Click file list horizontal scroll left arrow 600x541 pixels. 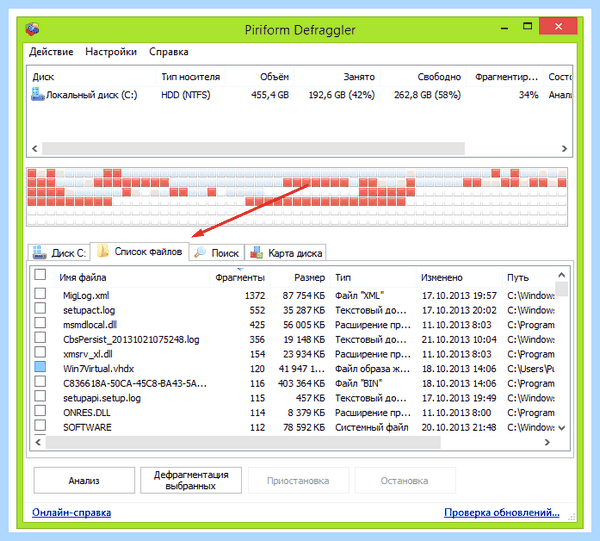[38, 442]
